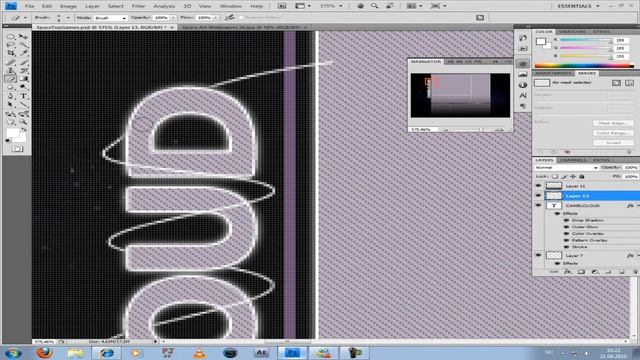The image size is (640, 360).
Task: Open the Character panel dock icon
Action: 522,95
